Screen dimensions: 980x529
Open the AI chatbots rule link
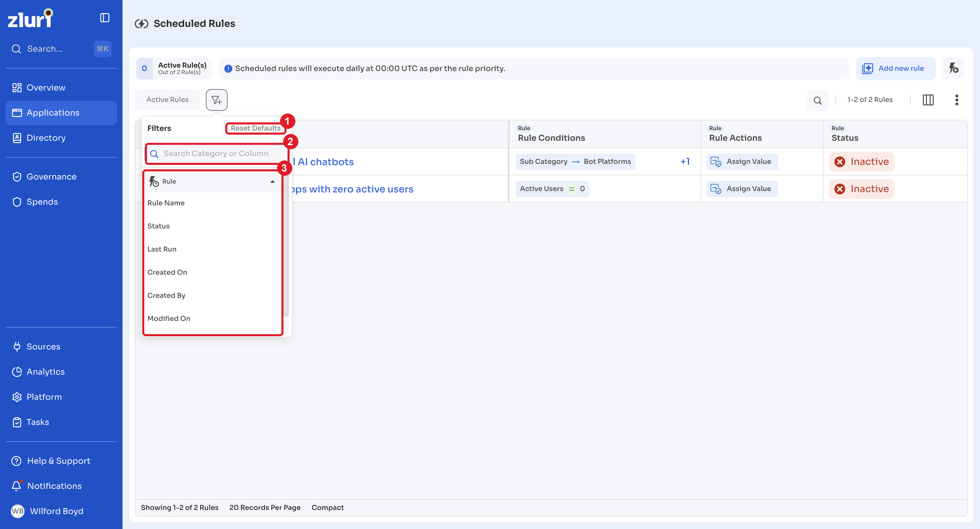(x=323, y=162)
